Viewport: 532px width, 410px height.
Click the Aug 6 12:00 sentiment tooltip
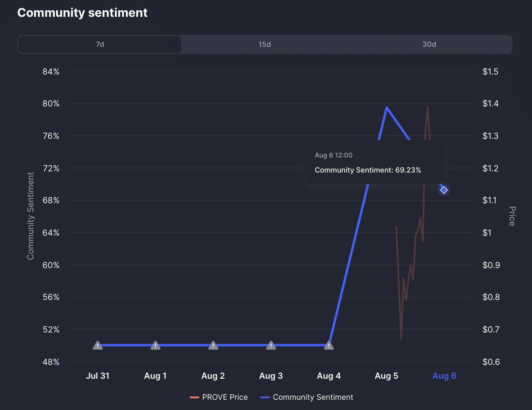(x=375, y=163)
